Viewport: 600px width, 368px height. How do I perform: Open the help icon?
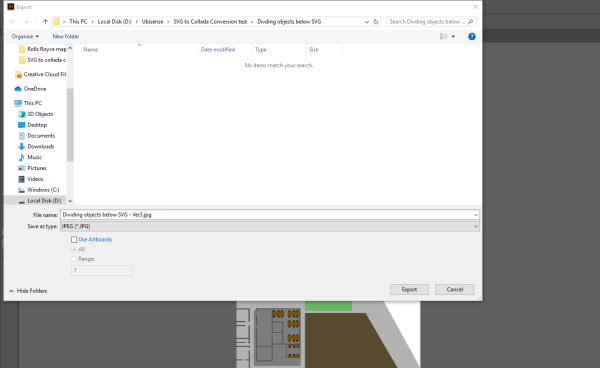coord(472,36)
